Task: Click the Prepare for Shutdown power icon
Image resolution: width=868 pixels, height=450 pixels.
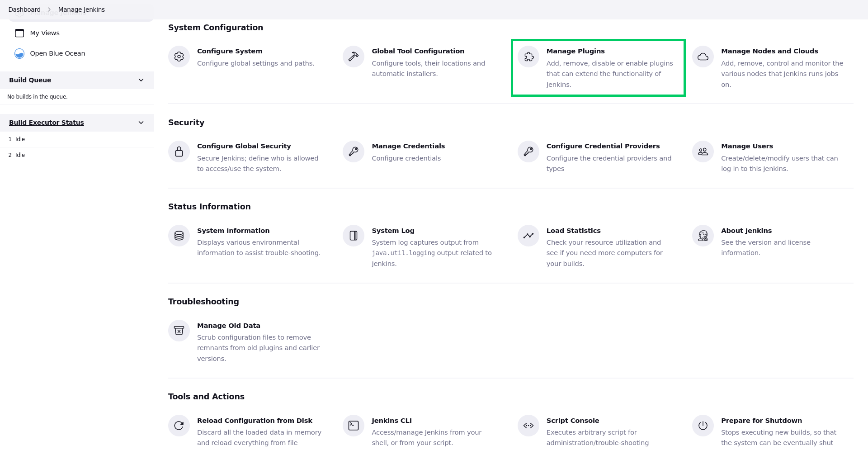Action: pyautogui.click(x=703, y=426)
